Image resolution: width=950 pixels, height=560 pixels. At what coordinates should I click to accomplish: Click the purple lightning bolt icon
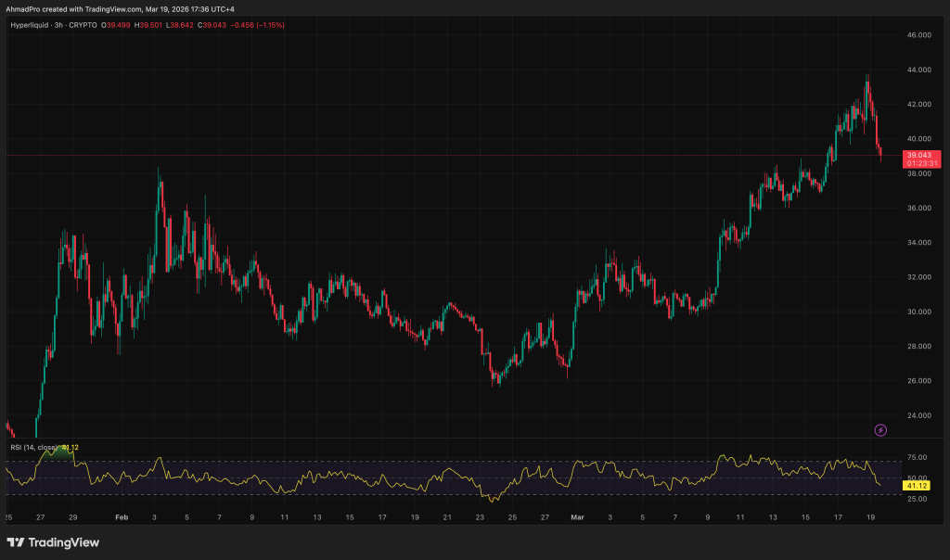(880, 430)
